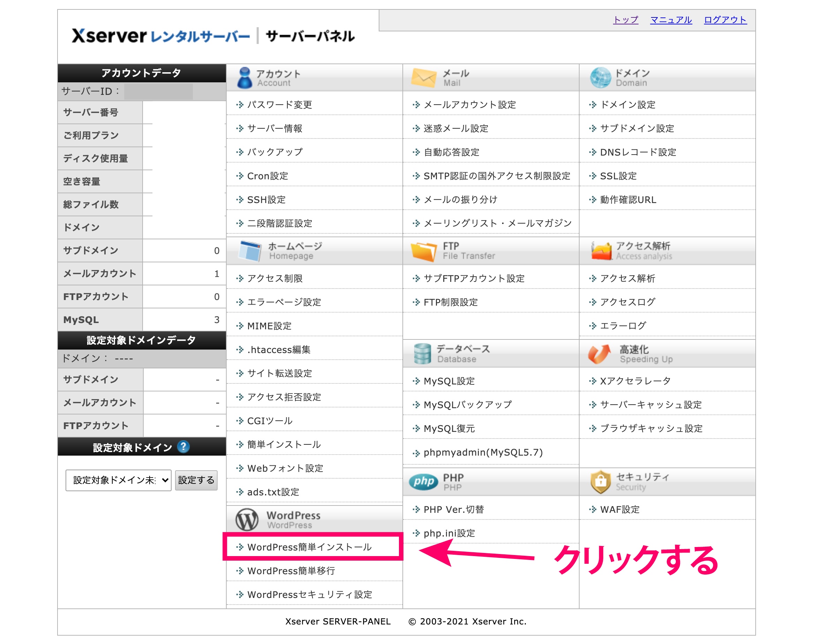Open アクセス制限
Screen dimensions: 816x644
click(x=275, y=278)
